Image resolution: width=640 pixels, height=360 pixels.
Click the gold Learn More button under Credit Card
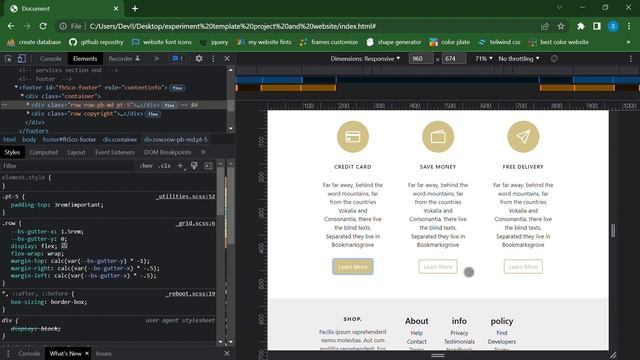click(353, 267)
